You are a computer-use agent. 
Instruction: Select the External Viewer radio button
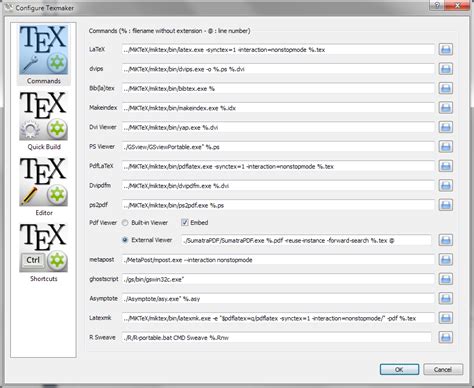pyautogui.click(x=125, y=240)
